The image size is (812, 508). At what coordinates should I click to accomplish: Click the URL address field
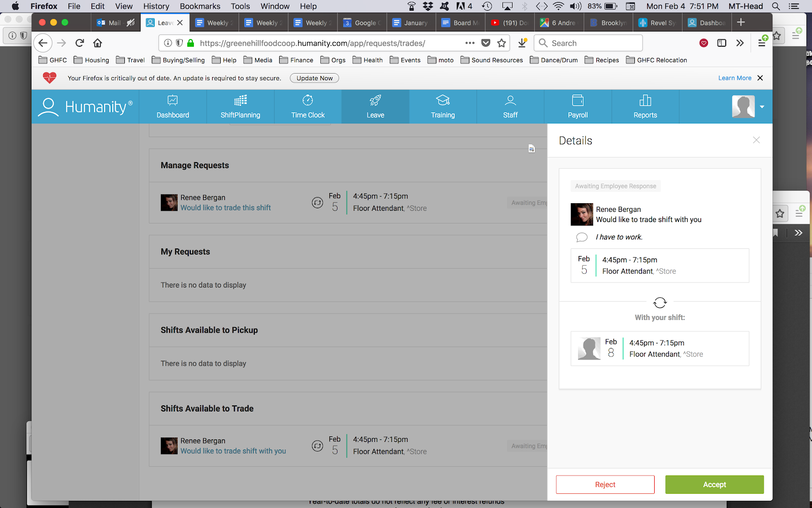(330, 43)
